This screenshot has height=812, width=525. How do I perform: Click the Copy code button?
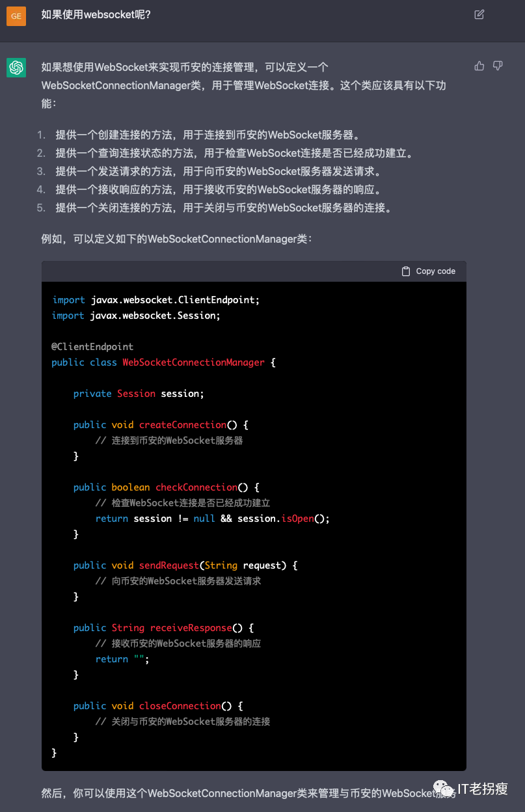429,271
